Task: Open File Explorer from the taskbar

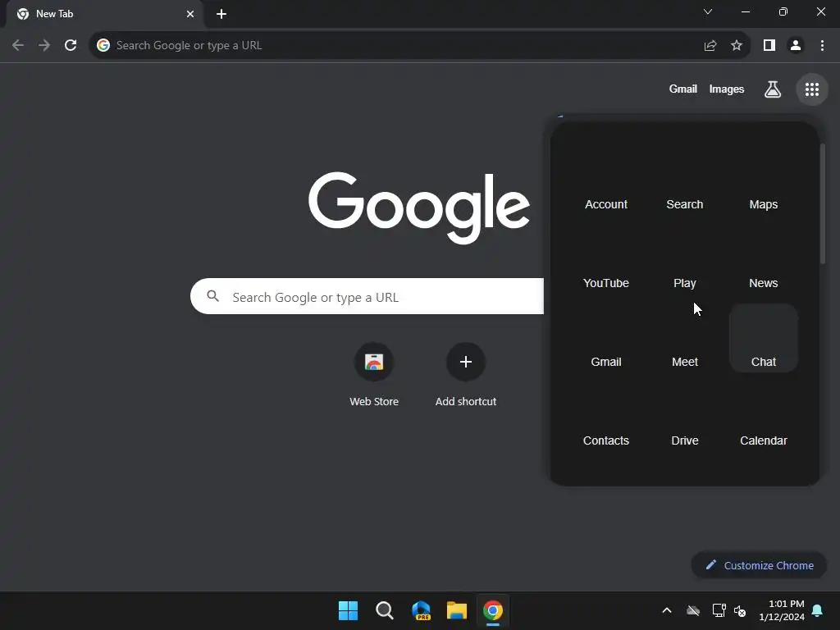Action: pos(457,610)
